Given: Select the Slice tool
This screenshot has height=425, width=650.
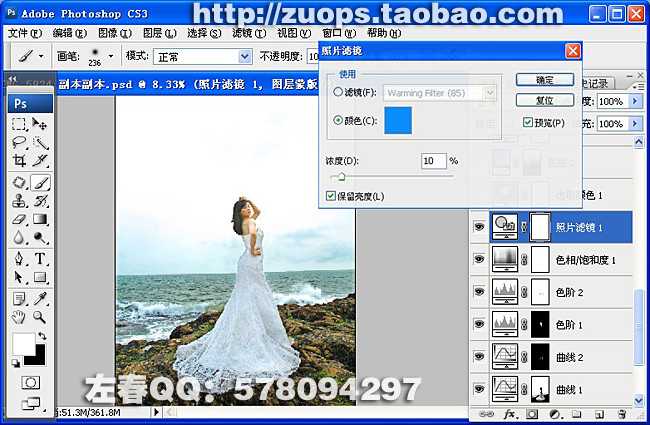Looking at the screenshot, I should [40, 160].
